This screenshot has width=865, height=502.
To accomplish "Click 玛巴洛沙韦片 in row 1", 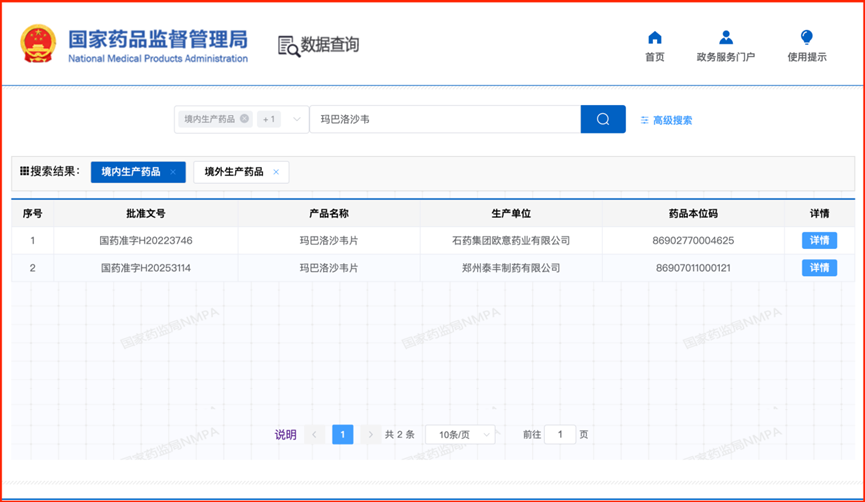I will (x=329, y=241).
